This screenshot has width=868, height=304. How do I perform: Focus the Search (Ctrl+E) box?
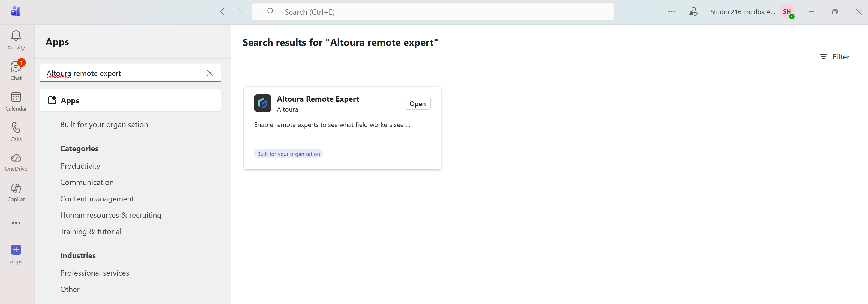[433, 12]
